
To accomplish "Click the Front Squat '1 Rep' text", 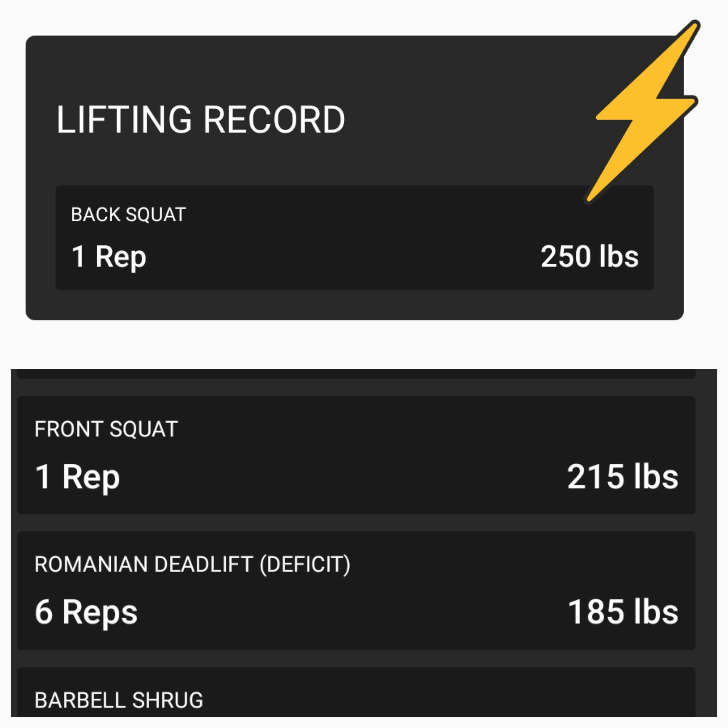I will pyautogui.click(x=78, y=477).
